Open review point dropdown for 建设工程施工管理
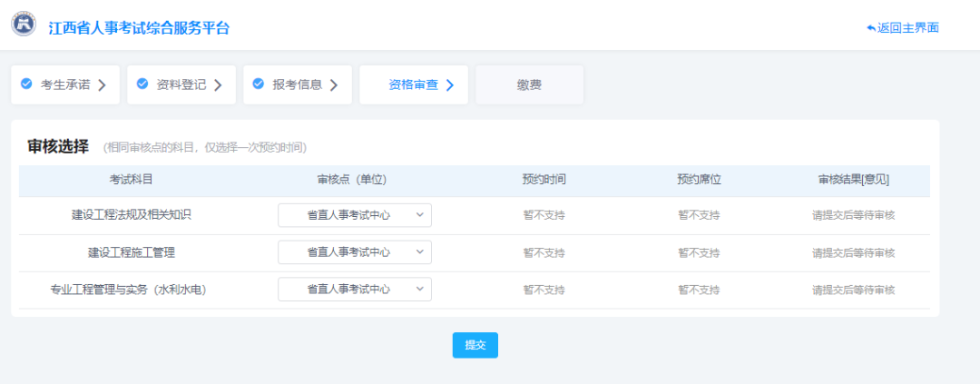The height and width of the screenshot is (384, 980). point(355,252)
